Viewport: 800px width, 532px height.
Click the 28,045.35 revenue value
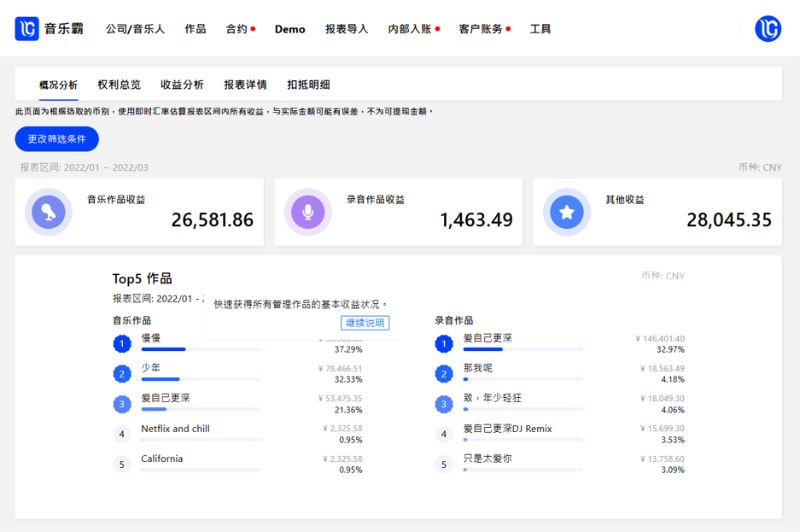tap(729, 219)
